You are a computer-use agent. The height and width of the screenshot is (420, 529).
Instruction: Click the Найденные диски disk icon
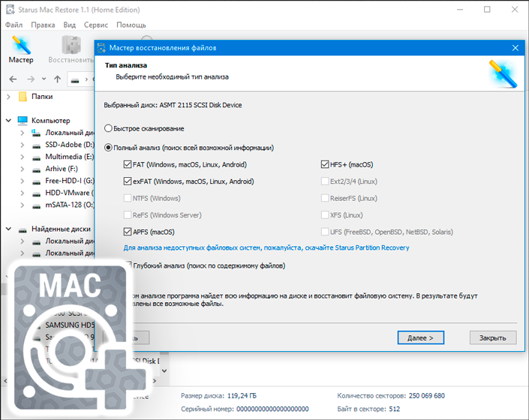click(23, 230)
